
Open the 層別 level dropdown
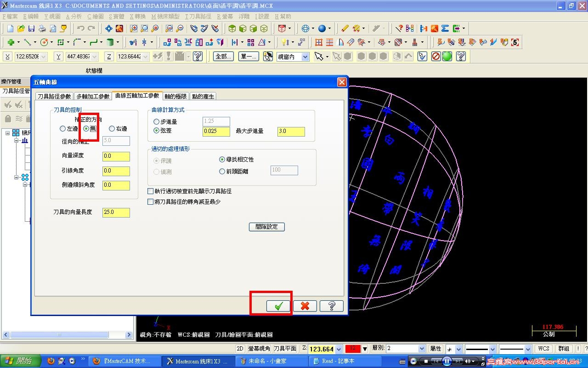422,349
